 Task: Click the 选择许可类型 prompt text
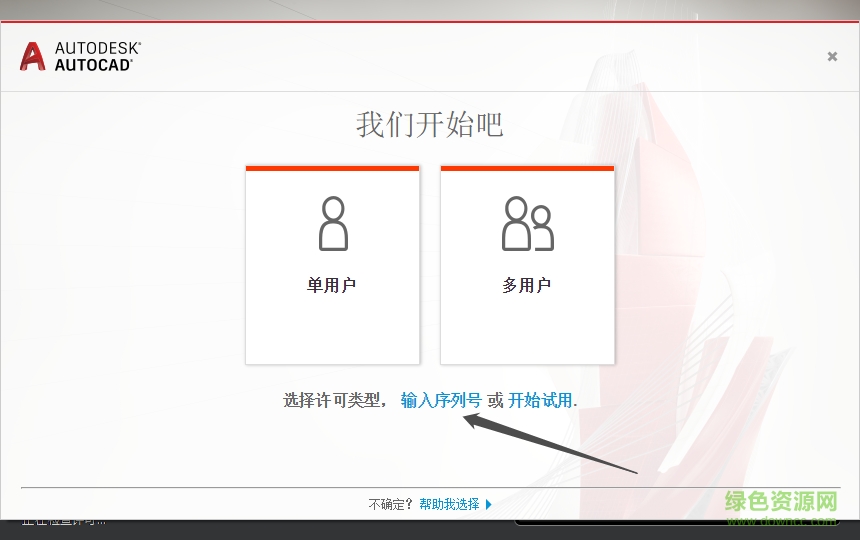332,400
